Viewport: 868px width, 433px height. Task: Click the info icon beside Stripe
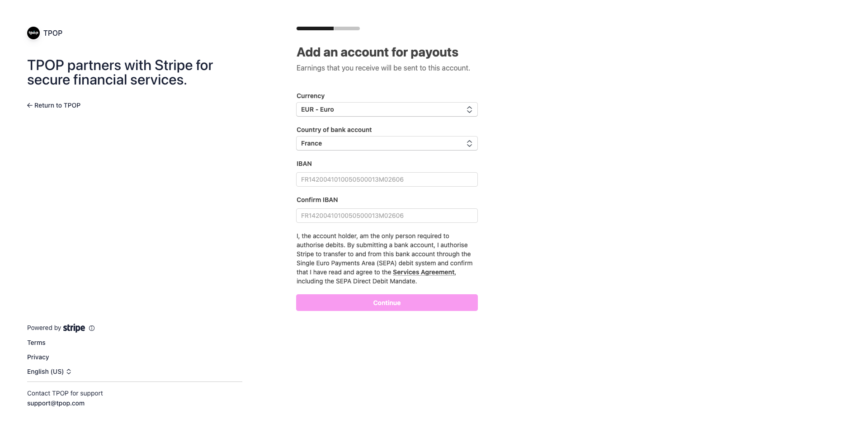click(92, 328)
